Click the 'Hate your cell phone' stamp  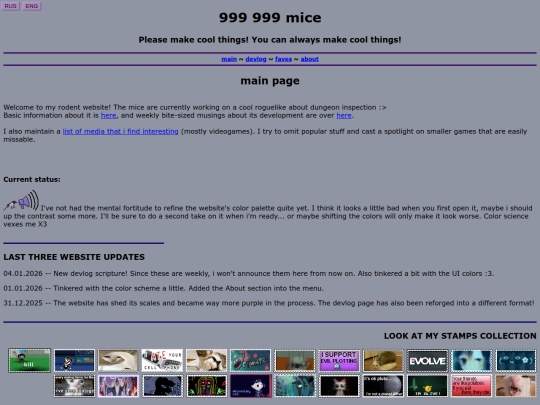click(162, 361)
